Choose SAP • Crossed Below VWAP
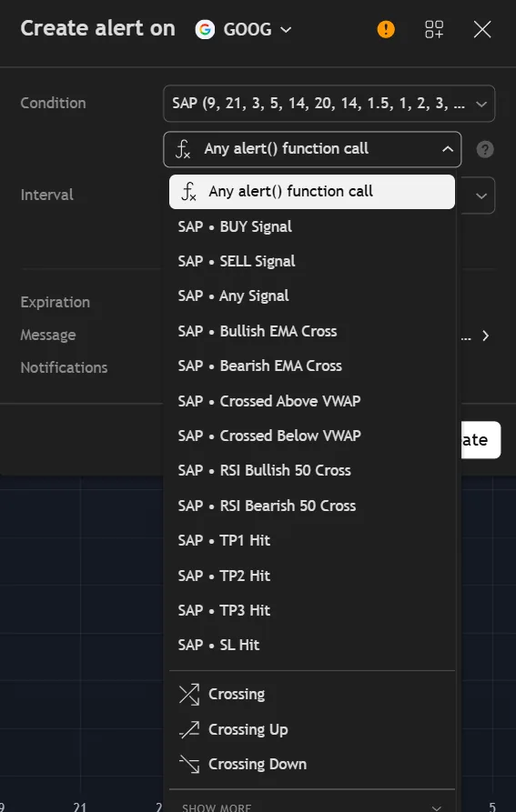The image size is (516, 812). (x=312, y=436)
